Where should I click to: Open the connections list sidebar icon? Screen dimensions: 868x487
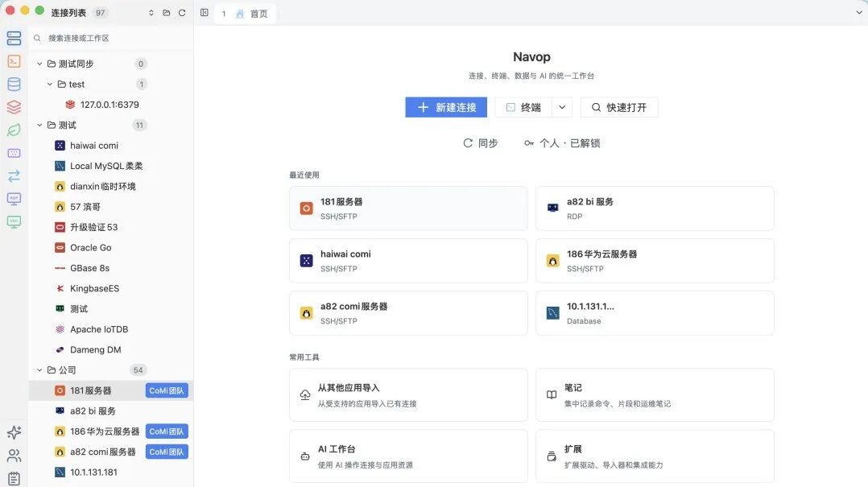[14, 38]
